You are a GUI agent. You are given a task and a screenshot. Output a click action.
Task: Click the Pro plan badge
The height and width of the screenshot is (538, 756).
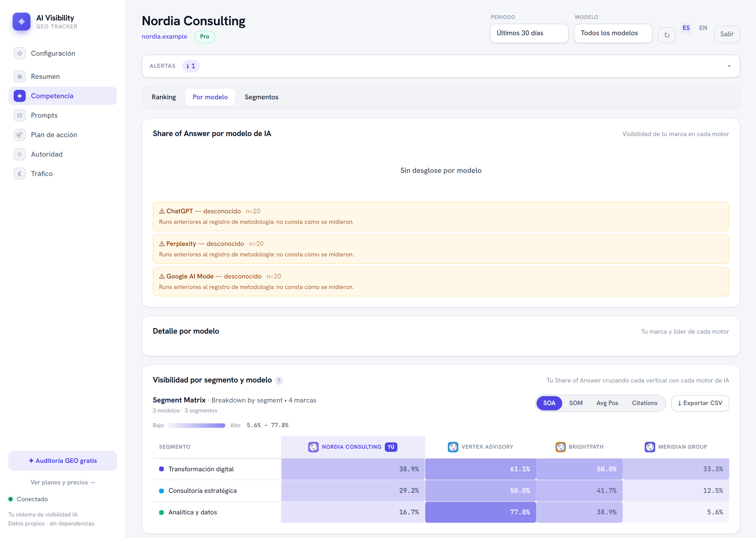point(204,37)
